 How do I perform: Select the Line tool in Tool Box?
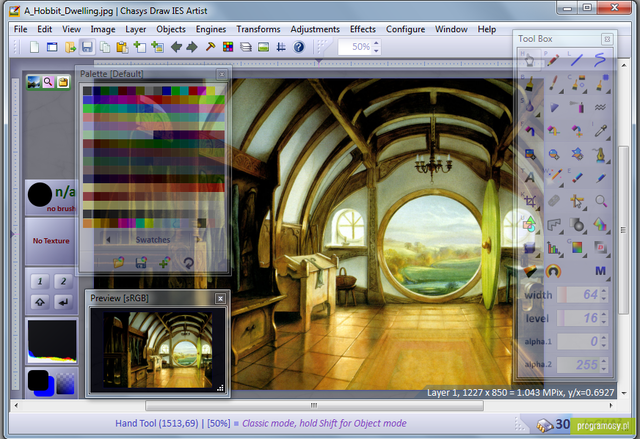coord(576,61)
